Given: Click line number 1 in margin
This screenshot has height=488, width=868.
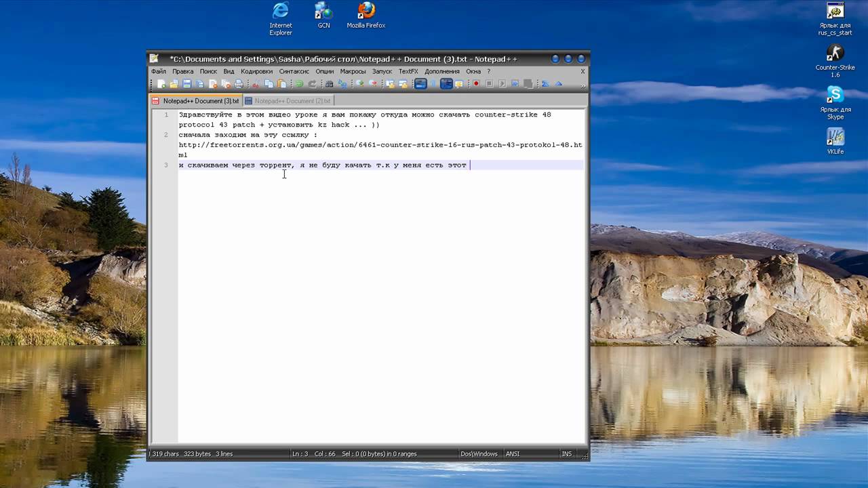Looking at the screenshot, I should [x=166, y=115].
